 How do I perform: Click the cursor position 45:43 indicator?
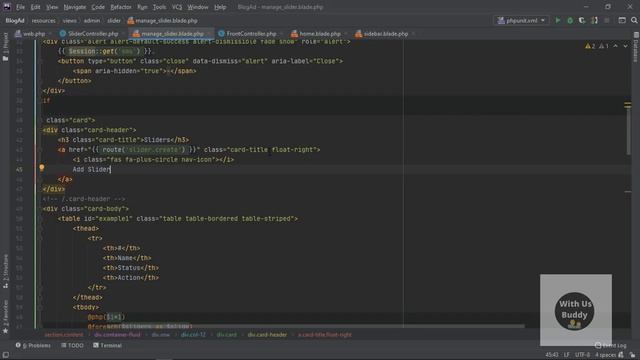[551, 355]
